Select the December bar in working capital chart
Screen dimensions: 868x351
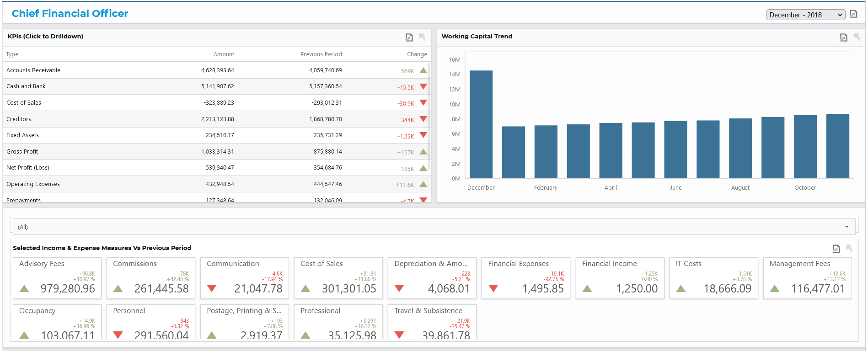coord(481,124)
